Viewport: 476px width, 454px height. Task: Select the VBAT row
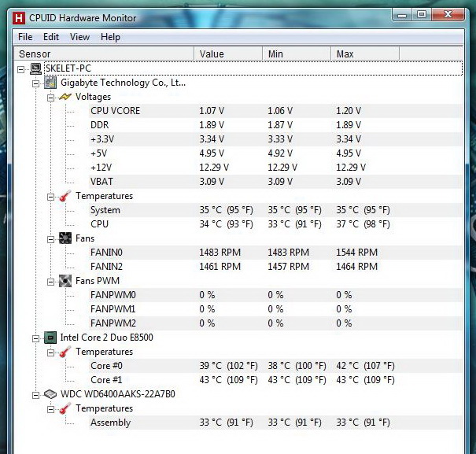tap(275, 182)
